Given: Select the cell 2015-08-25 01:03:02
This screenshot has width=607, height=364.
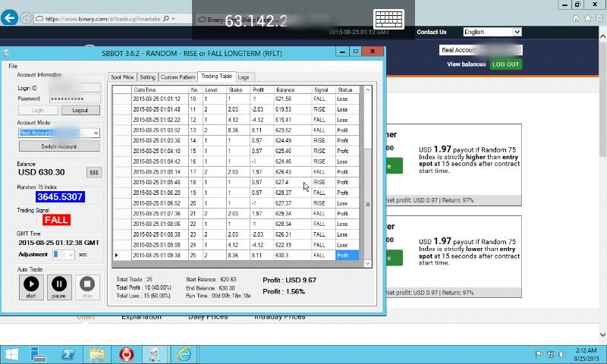Looking at the screenshot, I should (x=160, y=130).
